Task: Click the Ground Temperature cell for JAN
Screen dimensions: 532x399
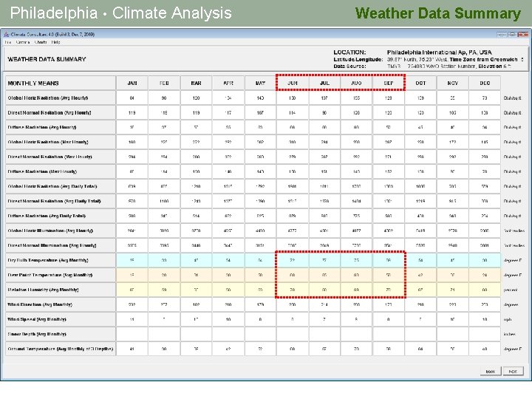Action: (132, 349)
